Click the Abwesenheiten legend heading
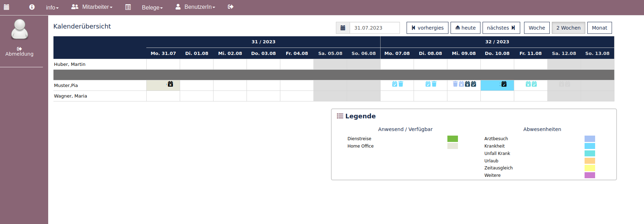Screen dimensions: 644x224 (x=542, y=129)
